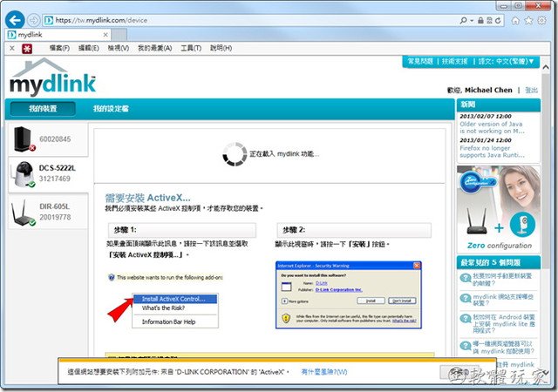Viewport: 558px width, 392px height.
Task: Click the 有什麼風險?(W) link in notification bar
Action: point(324,372)
